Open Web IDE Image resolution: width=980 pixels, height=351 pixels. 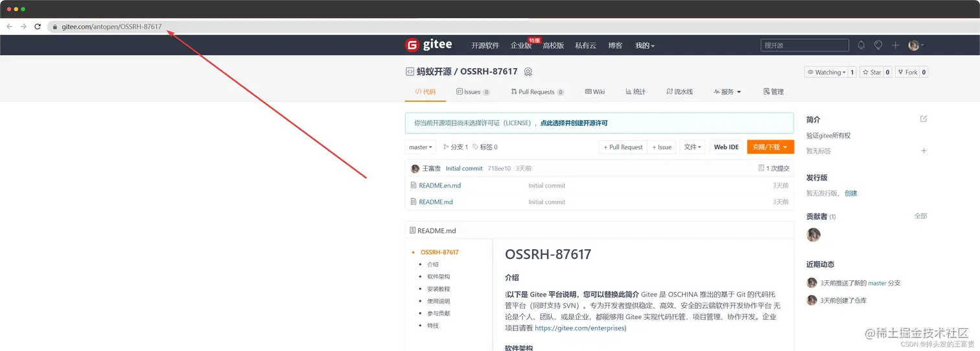726,147
